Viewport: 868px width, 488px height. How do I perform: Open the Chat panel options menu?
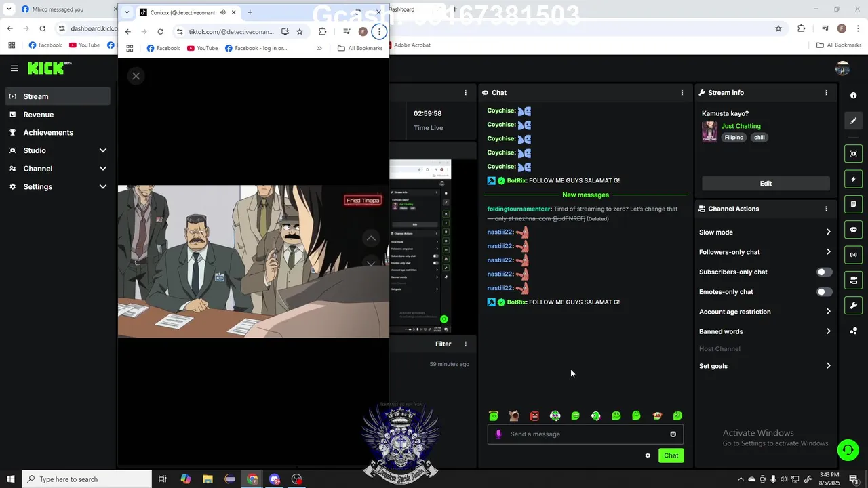point(682,93)
